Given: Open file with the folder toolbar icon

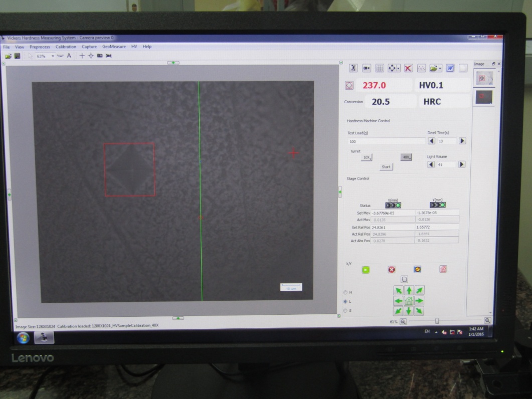Looking at the screenshot, I should (x=8, y=56).
